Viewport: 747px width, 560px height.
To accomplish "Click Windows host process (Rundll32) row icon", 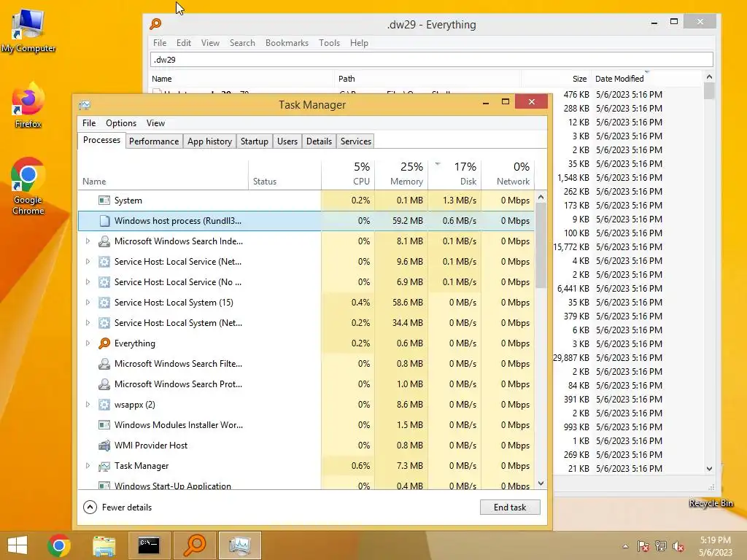I will point(104,221).
